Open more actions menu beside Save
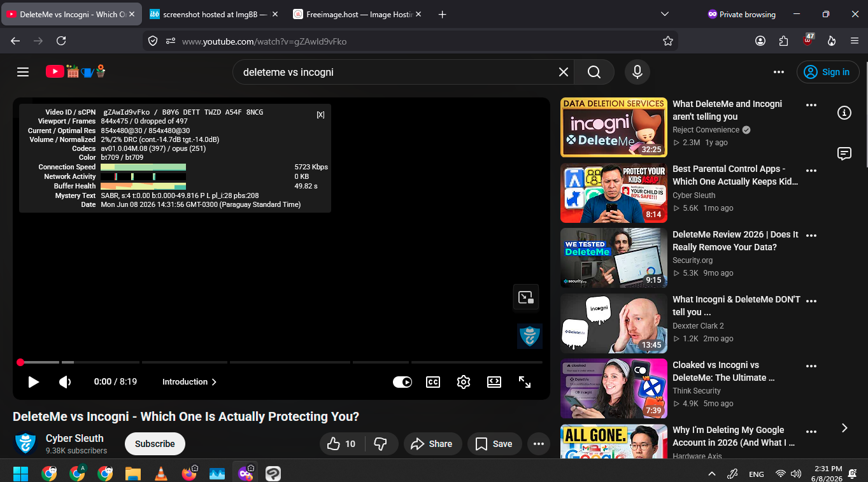Viewport: 868px width, 482px height. coord(539,444)
